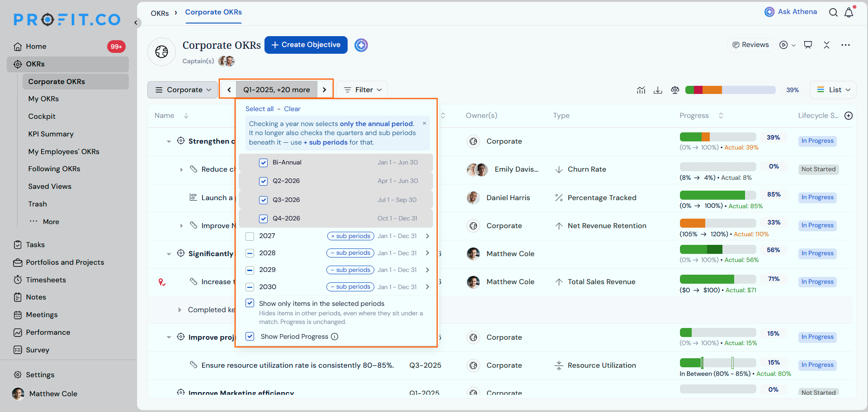Click the Clear link in period picker
868x412 pixels.
tap(292, 109)
